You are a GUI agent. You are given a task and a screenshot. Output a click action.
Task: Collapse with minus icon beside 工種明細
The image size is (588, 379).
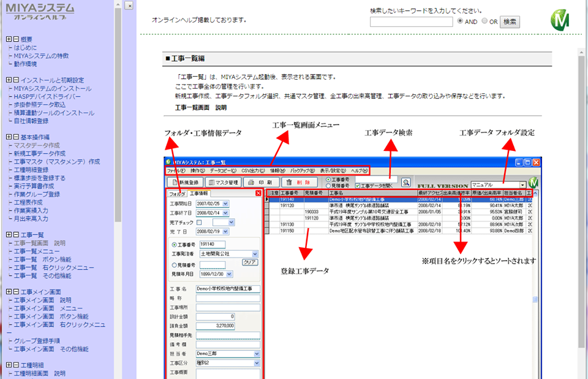(x=16, y=365)
